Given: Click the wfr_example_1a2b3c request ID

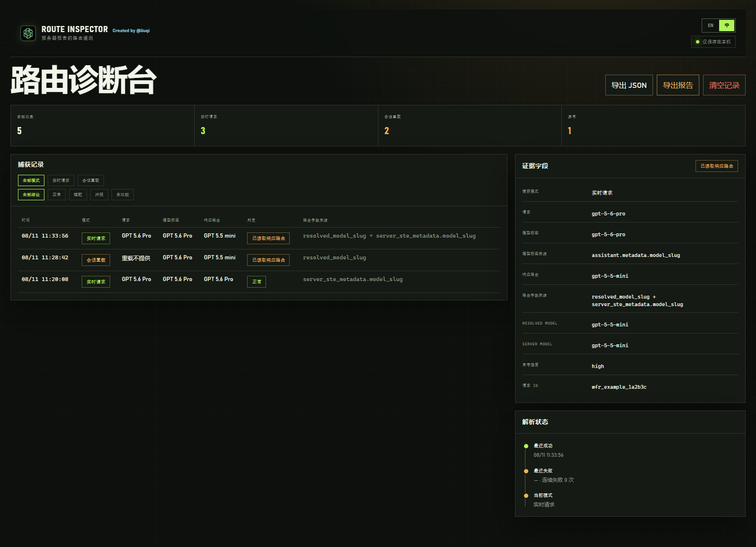Looking at the screenshot, I should click(619, 387).
